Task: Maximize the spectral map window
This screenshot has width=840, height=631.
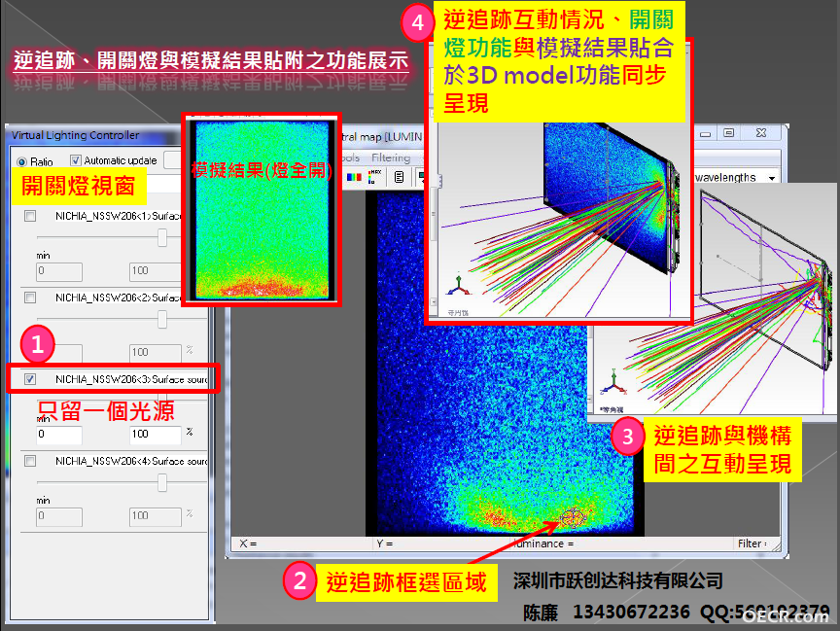Action: [x=729, y=133]
